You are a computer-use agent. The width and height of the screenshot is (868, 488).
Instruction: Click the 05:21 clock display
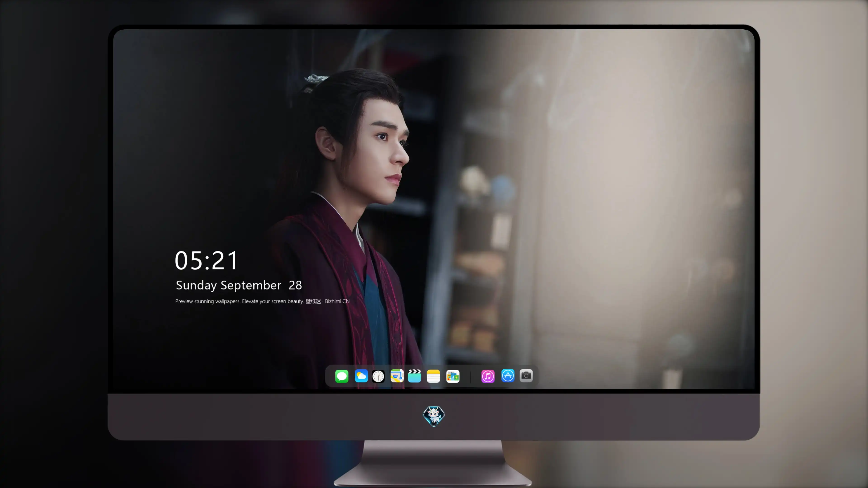206,260
